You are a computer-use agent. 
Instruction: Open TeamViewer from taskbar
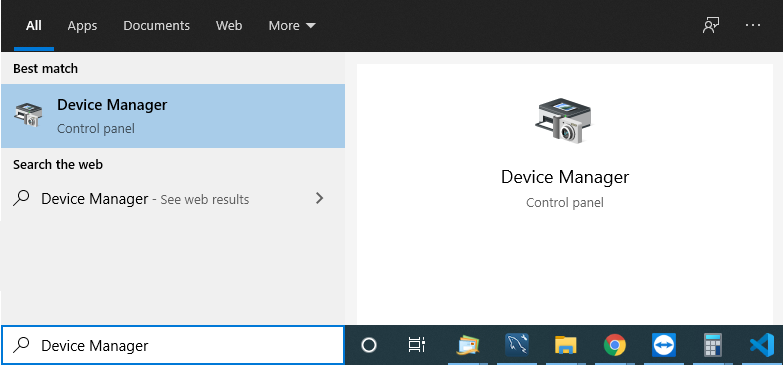point(664,345)
